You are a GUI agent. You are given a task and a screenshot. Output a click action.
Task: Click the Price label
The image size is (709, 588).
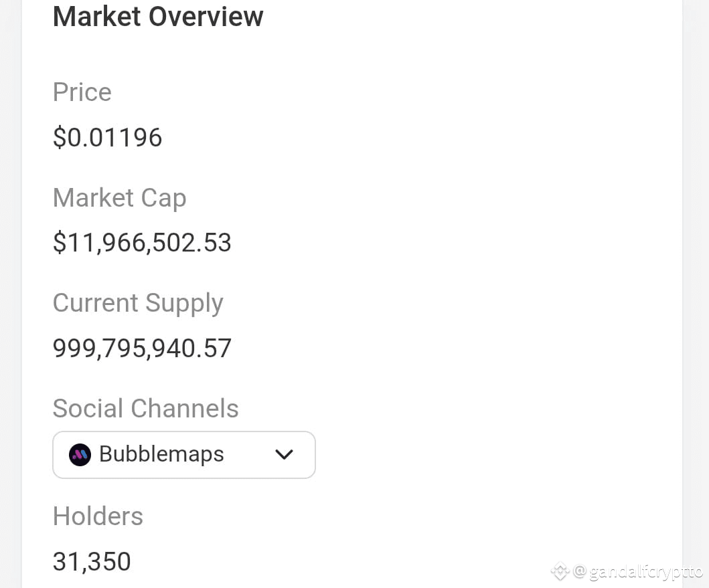click(82, 92)
